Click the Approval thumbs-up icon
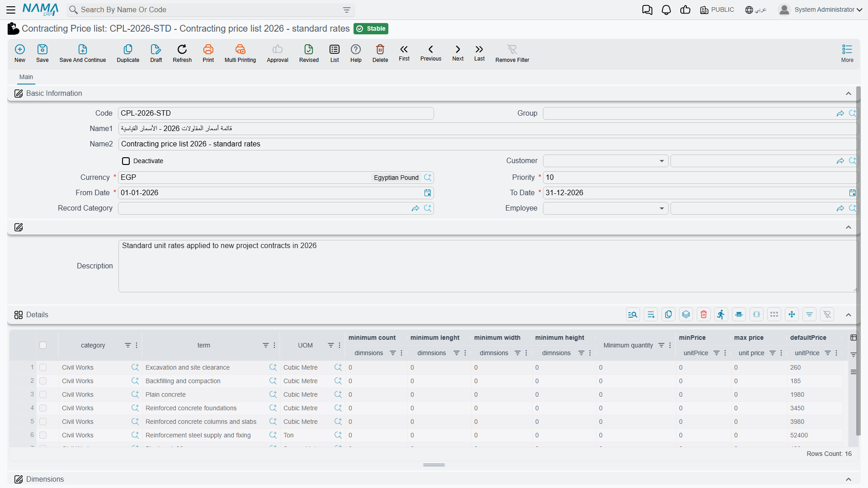Viewport: 868px width, 488px height. [278, 53]
